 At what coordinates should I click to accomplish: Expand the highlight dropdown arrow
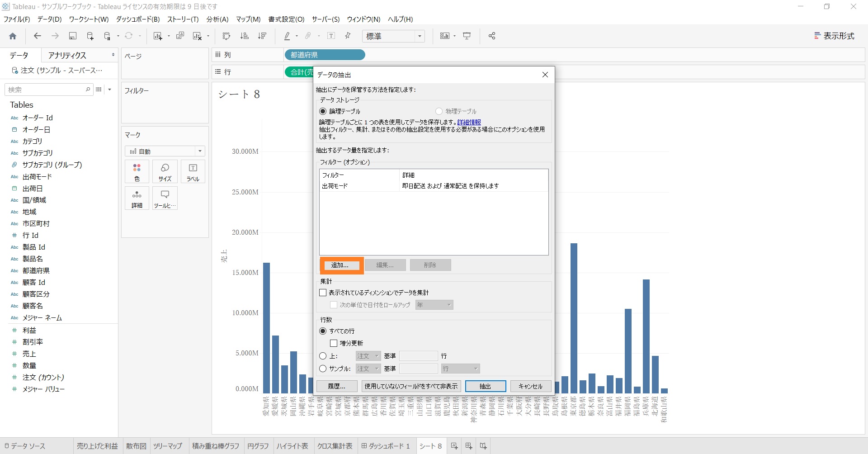pyautogui.click(x=297, y=36)
